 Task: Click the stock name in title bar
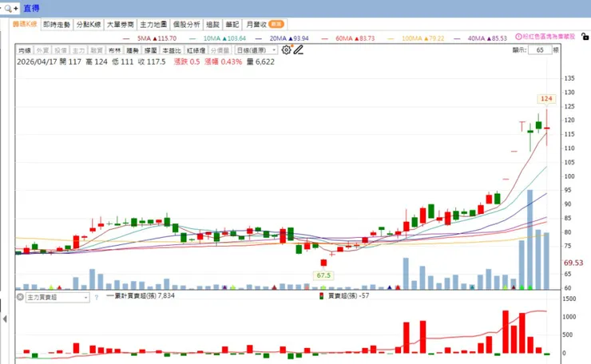tap(31, 8)
